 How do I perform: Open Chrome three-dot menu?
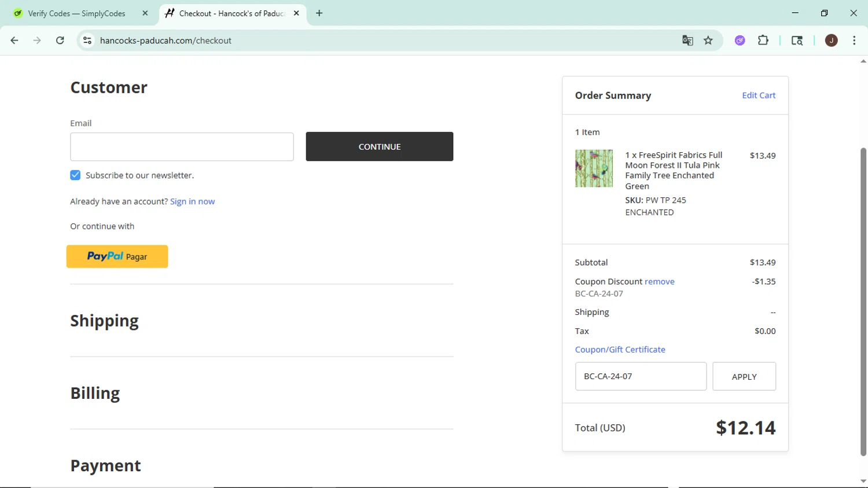tap(854, 41)
